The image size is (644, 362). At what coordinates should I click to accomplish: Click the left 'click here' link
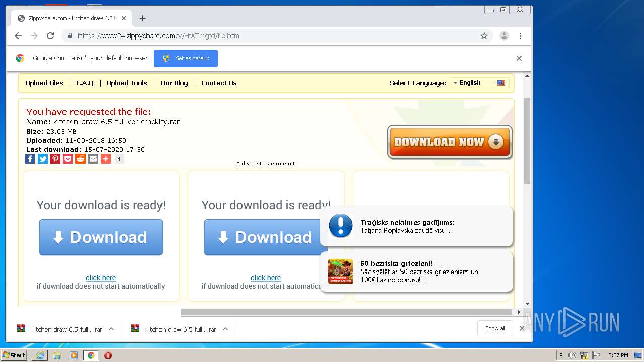[x=101, y=278]
